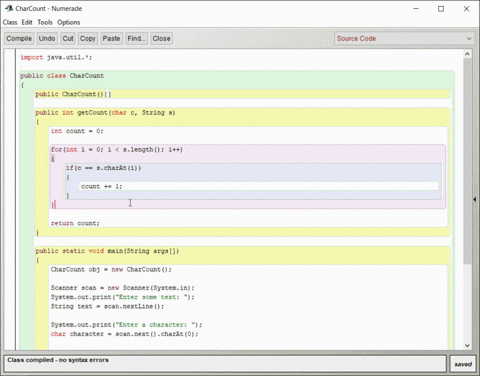
Task: Click 'Class compiled - no syntax errors' message
Action: (58, 360)
